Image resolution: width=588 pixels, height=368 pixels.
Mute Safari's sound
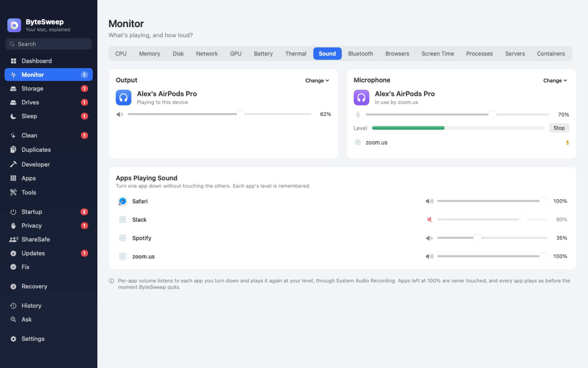[429, 201]
